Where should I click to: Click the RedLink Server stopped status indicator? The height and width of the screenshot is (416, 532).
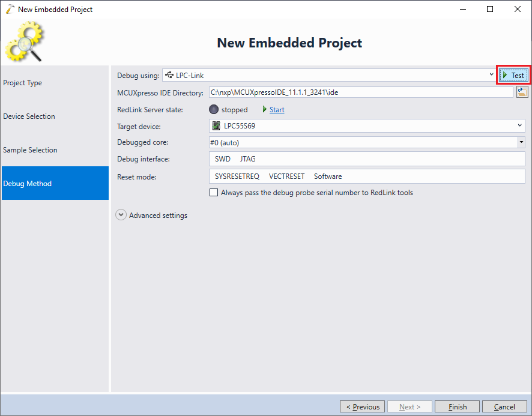214,109
